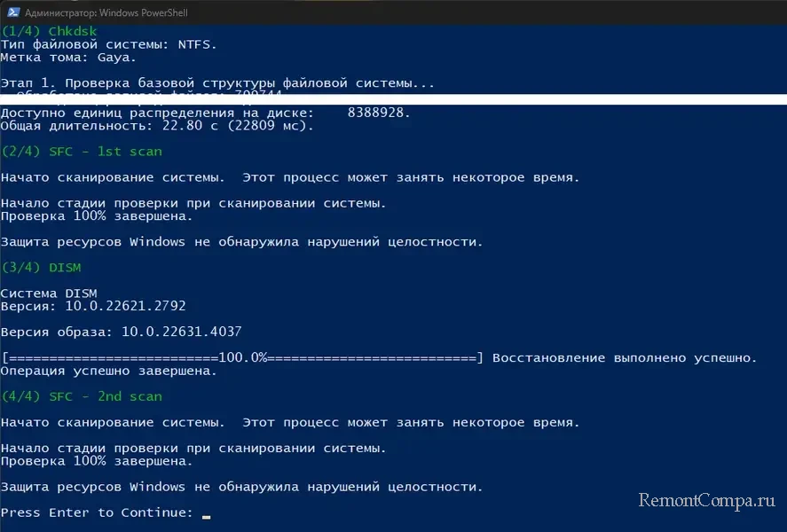
Task: Click the "Тип файловой системы: NTFS." line
Action: 108,44
